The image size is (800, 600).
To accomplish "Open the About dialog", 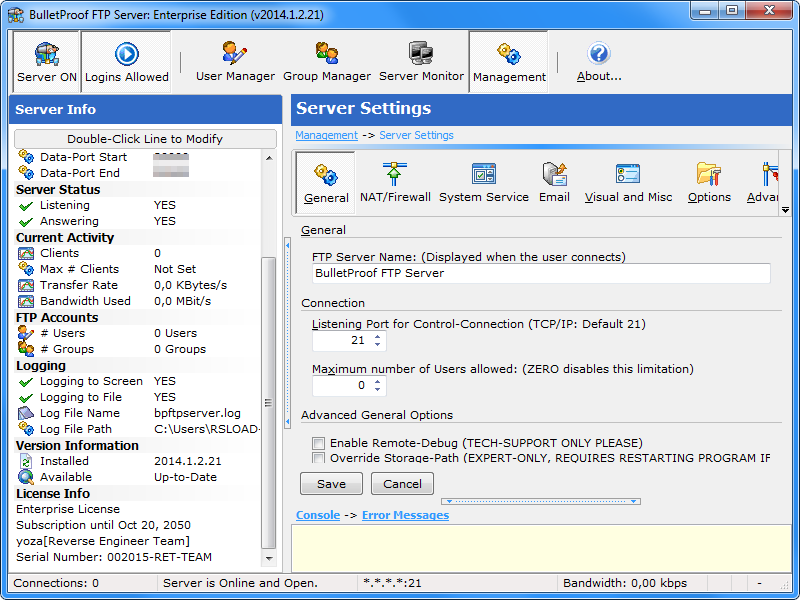I will [599, 62].
